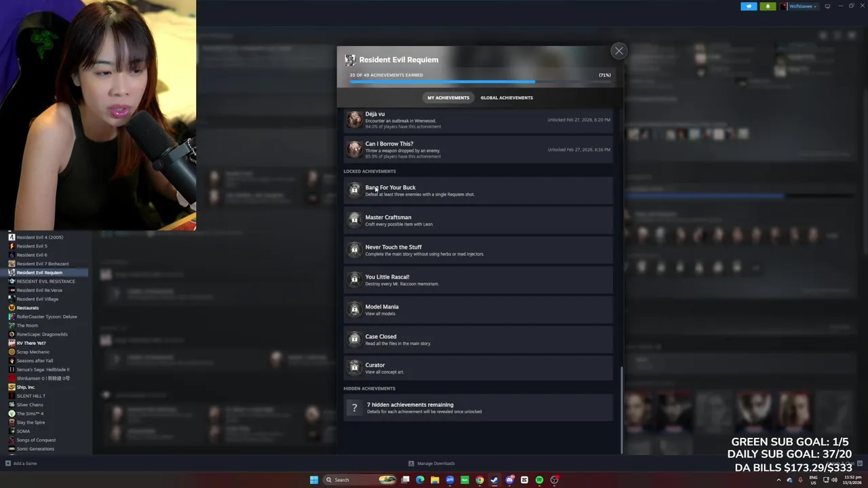The height and width of the screenshot is (488, 868).
Task: Select RESIDENT EVIL RESISTANCE in the library
Action: tap(45, 281)
